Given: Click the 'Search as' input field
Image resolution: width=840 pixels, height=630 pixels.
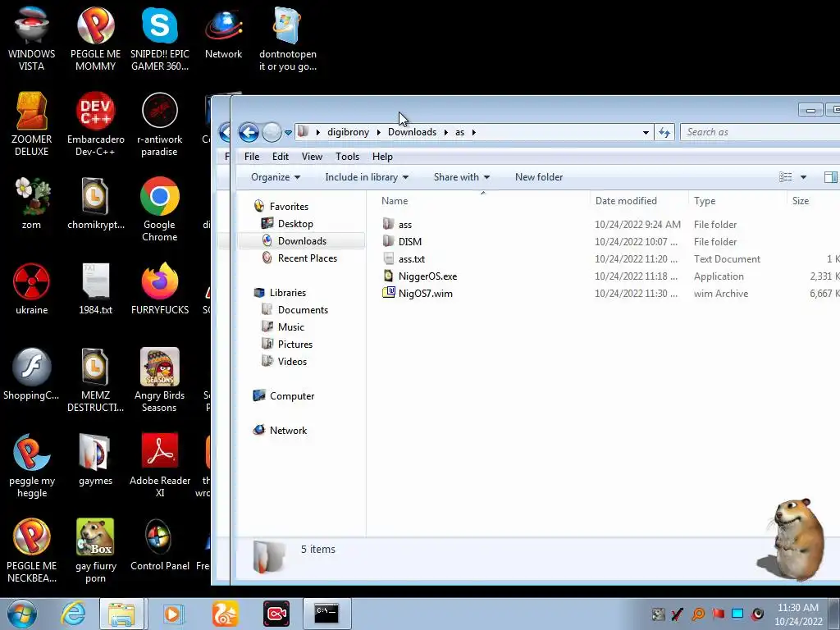Looking at the screenshot, I should pyautogui.click(x=760, y=132).
